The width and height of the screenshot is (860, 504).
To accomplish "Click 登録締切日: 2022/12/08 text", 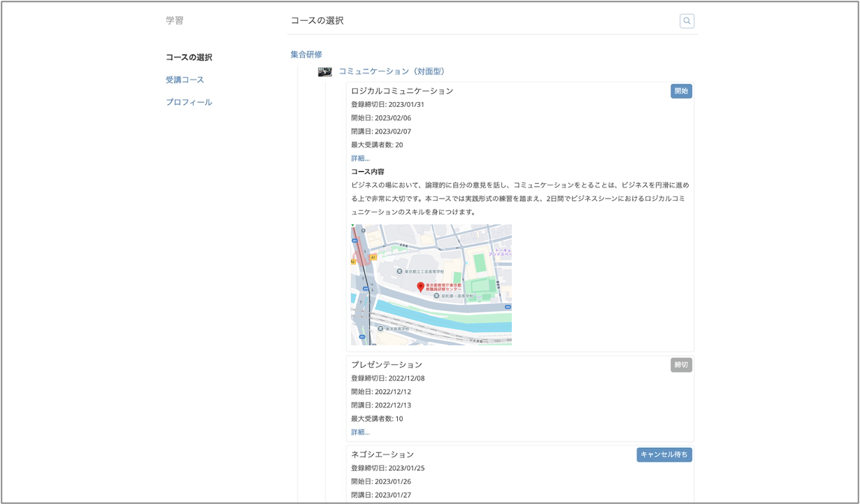I will click(x=387, y=379).
